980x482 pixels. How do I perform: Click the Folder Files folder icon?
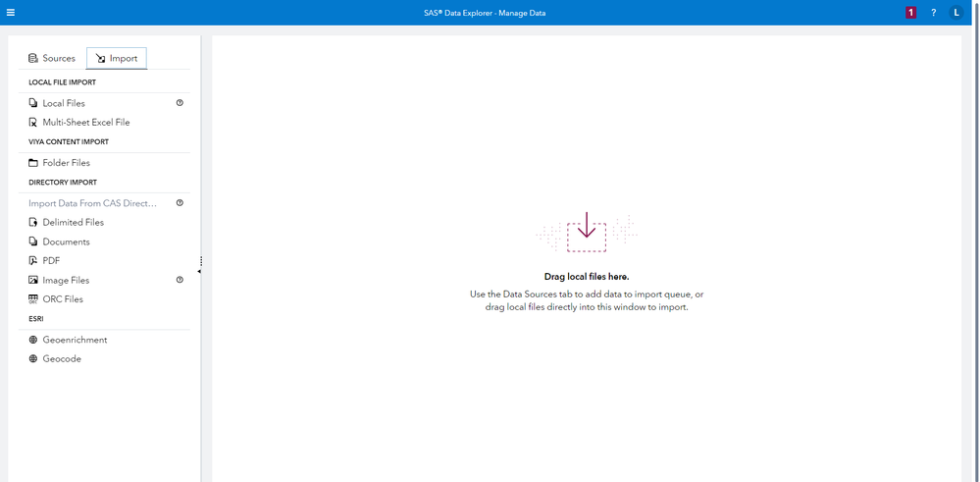[33, 163]
